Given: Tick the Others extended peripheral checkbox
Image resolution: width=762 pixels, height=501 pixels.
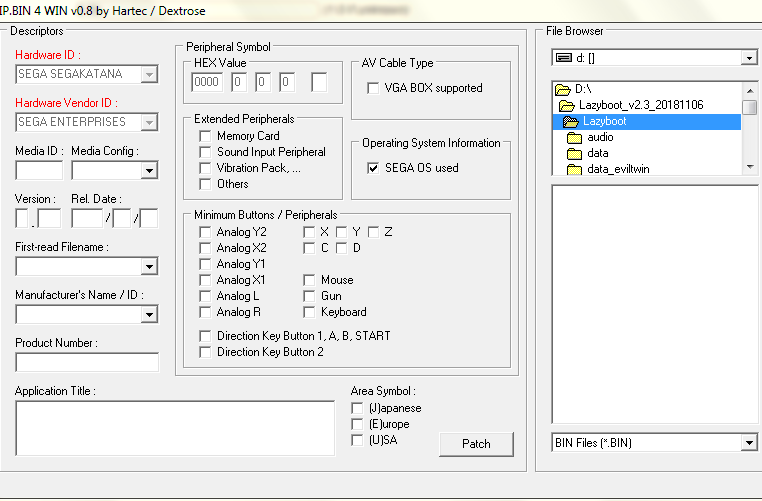Looking at the screenshot, I should click(205, 184).
